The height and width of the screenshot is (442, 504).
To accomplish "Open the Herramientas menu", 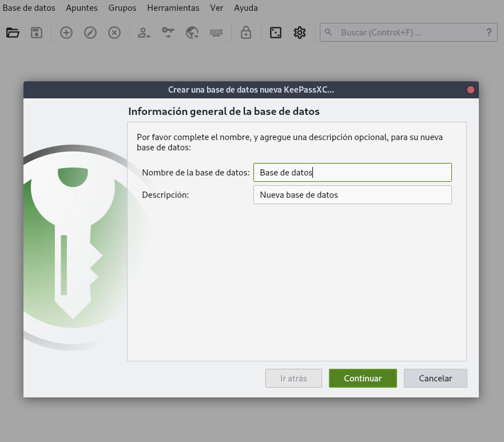I will [x=173, y=8].
